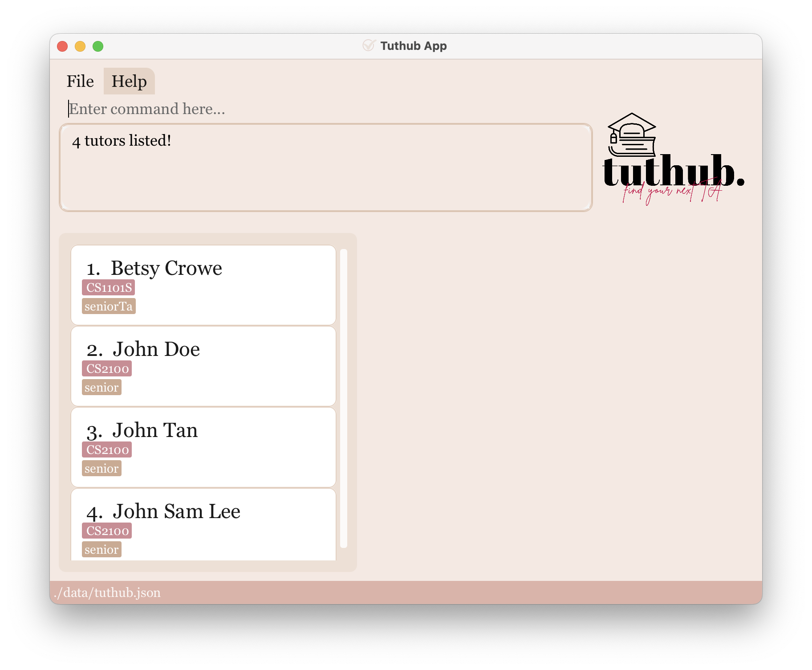Click the tuthub graduation cap logo
The width and height of the screenshot is (812, 670).
674,158
